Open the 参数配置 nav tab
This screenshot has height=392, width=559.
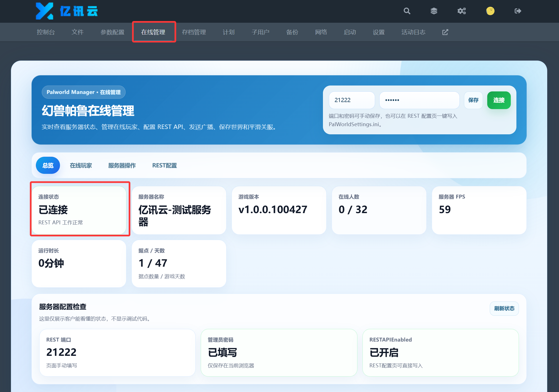click(112, 32)
